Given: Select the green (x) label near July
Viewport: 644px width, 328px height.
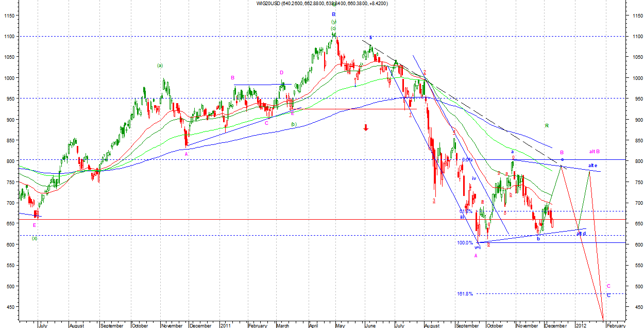Looking at the screenshot, I should coord(35,238).
